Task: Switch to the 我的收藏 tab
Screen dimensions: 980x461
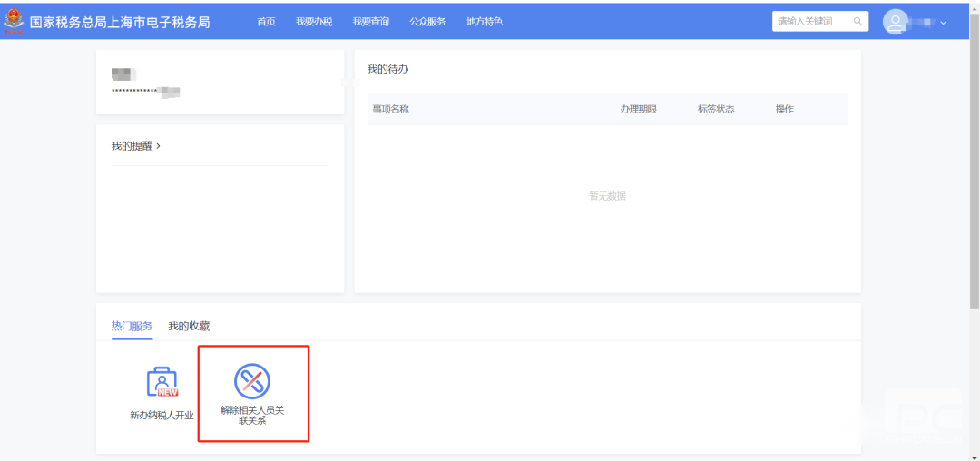Action: [189, 327]
